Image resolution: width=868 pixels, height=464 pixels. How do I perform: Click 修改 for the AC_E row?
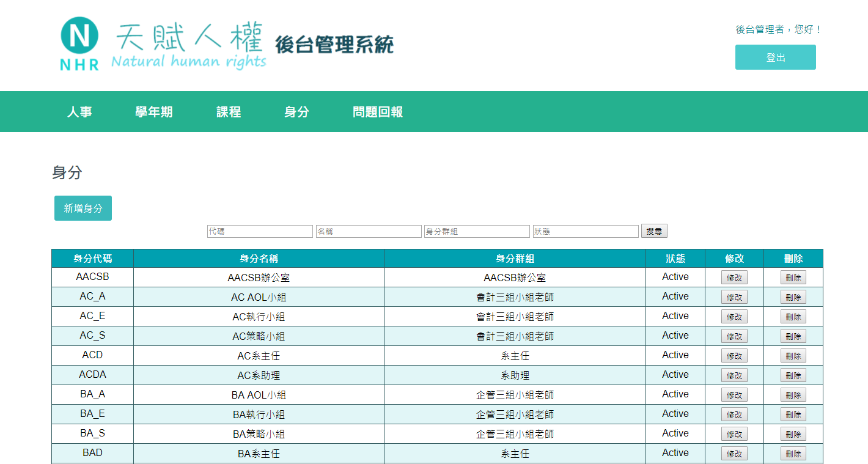tap(734, 317)
